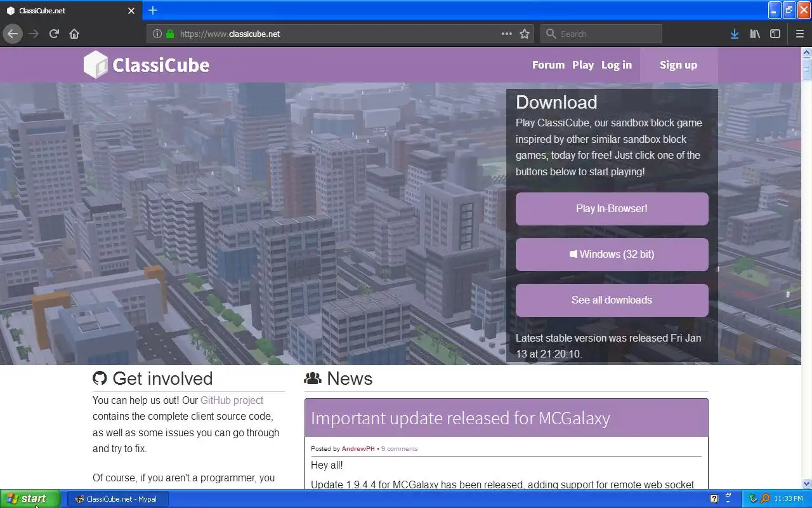Open the Forum navigation link
The image size is (812, 508).
548,65
